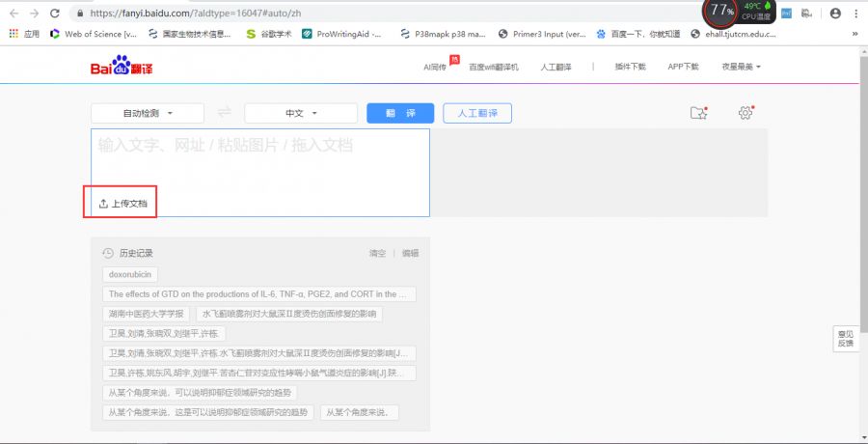Image resolution: width=868 pixels, height=444 pixels.
Task: Open the 百度一下,你就知道 bookmark
Action: pos(638,34)
